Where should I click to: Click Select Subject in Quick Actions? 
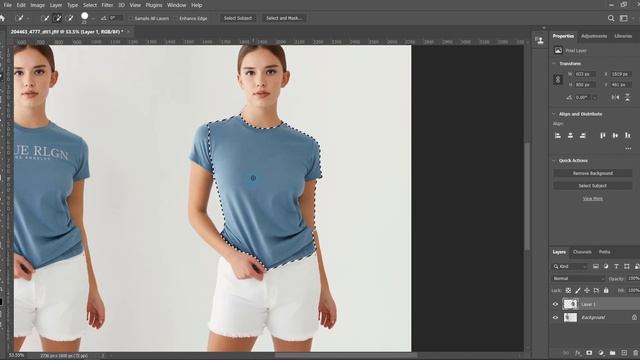coord(593,186)
